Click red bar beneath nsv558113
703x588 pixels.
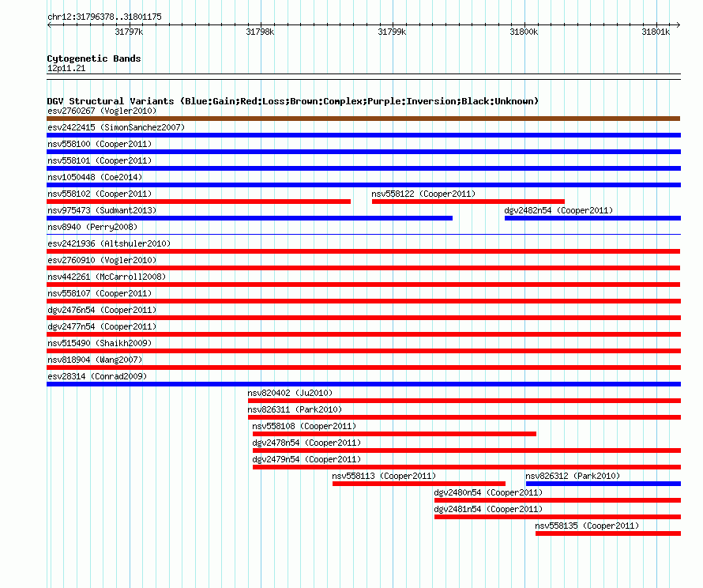(419, 484)
